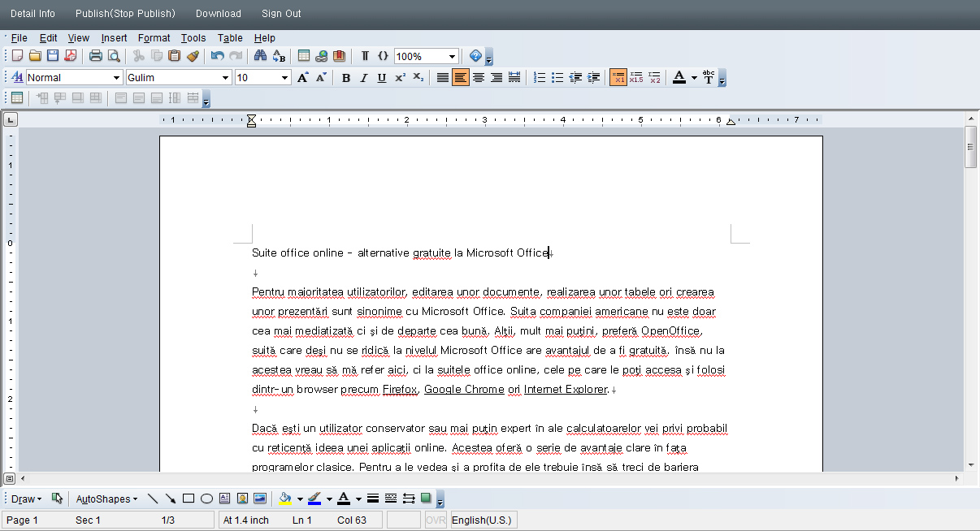The width and height of the screenshot is (980, 531).
Task: Open the Format menu
Action: tap(154, 37)
